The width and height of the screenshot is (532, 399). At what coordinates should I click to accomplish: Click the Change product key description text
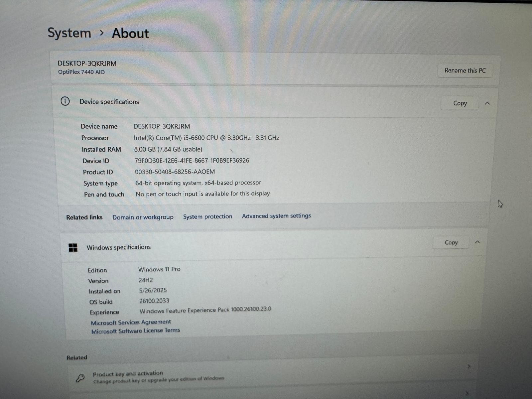click(159, 380)
